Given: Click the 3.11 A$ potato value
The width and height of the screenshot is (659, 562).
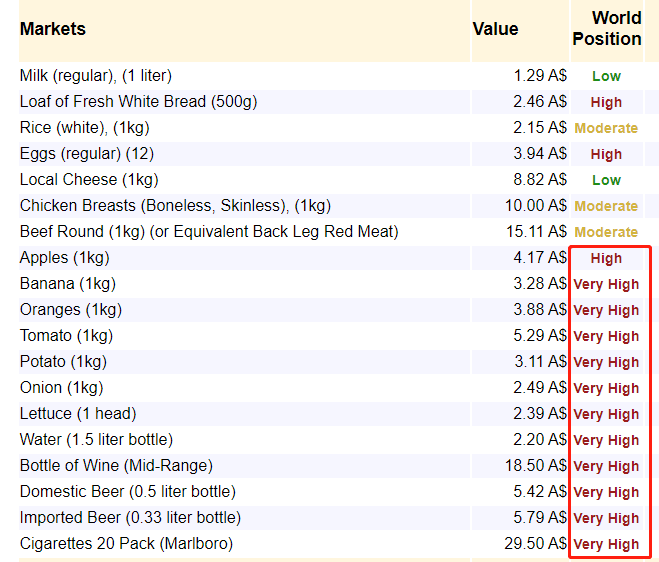Looking at the screenshot, I should pos(541,362).
